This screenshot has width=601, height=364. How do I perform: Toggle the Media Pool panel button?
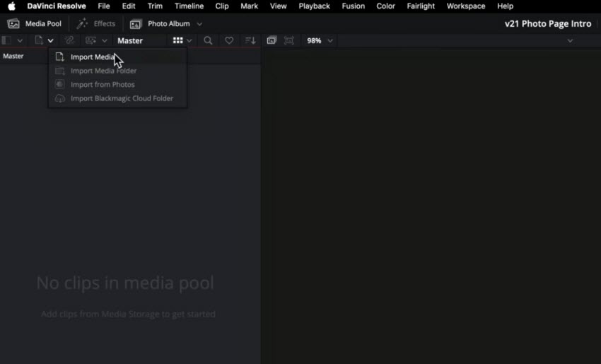(35, 24)
